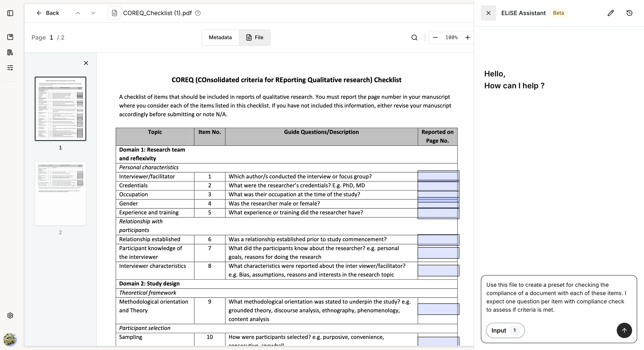Click the Back button
This screenshot has width=644, height=350.
[x=47, y=13]
